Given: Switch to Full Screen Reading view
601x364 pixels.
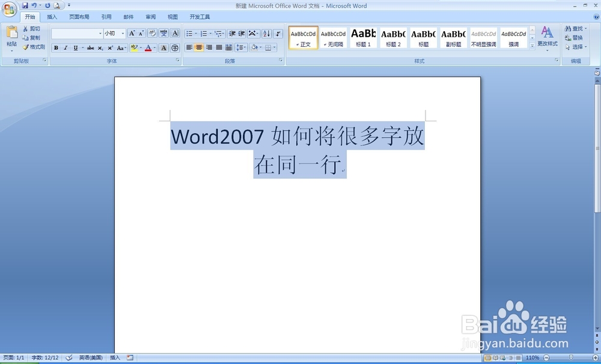Looking at the screenshot, I should [x=495, y=358].
